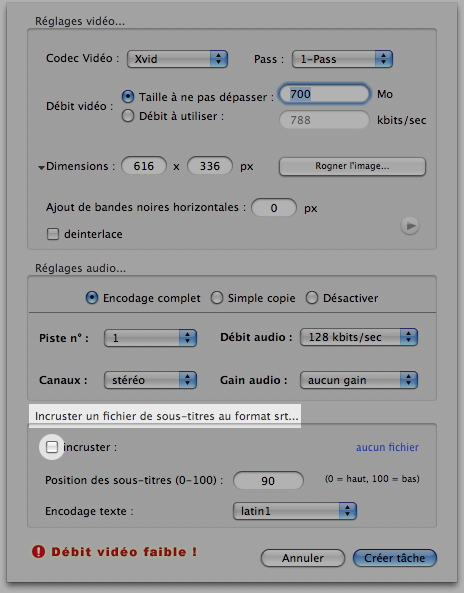Enable the deinterlace checkbox
The image size is (464, 593).
tap(53, 234)
